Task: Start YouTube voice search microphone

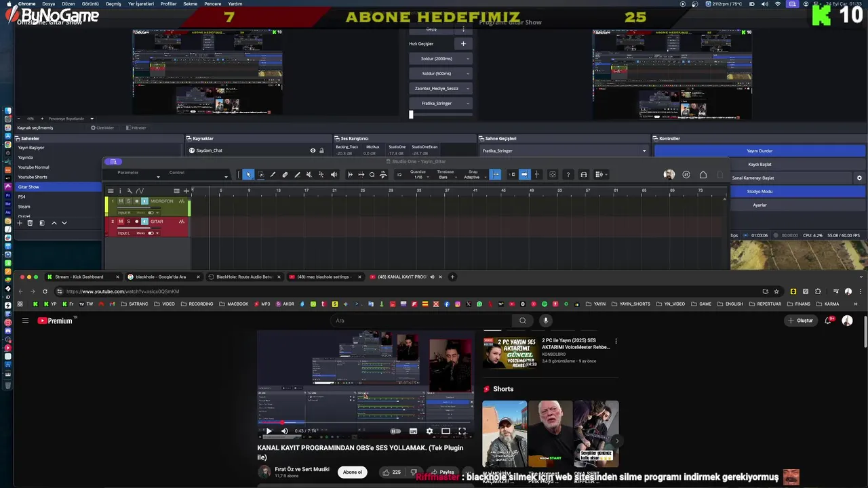Action: point(545,321)
